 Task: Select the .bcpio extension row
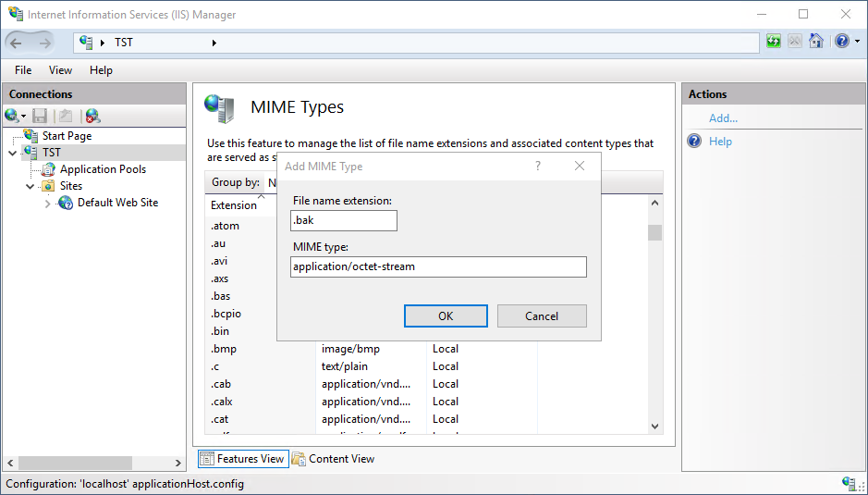(x=226, y=314)
